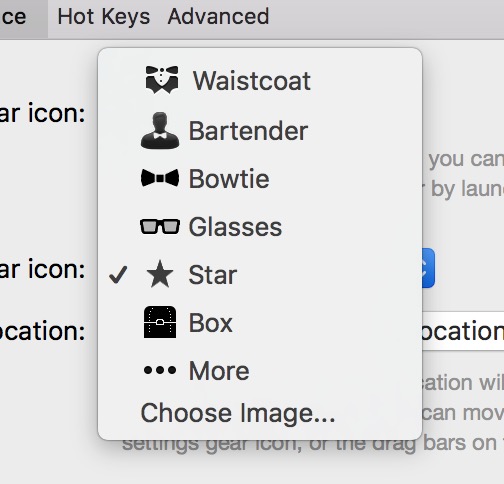Switch to the Advanced tab
This screenshot has width=504, height=484.
coord(218,16)
